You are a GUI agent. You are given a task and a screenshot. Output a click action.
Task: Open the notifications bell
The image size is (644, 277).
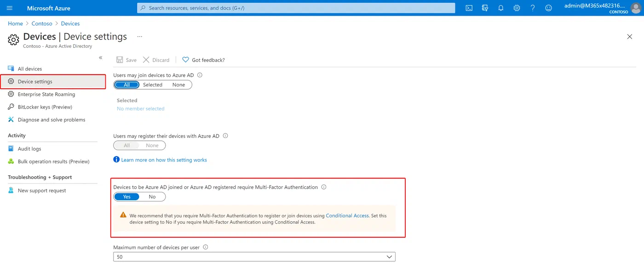[501, 8]
